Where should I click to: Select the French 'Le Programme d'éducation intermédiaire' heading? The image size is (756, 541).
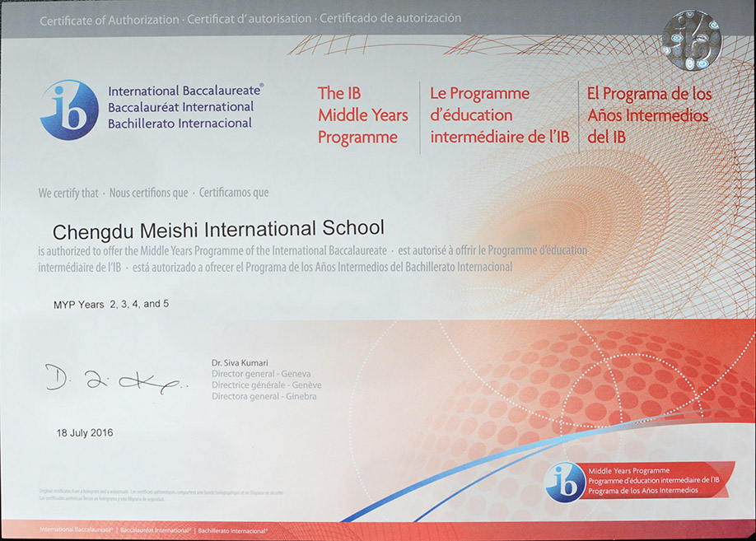point(499,115)
